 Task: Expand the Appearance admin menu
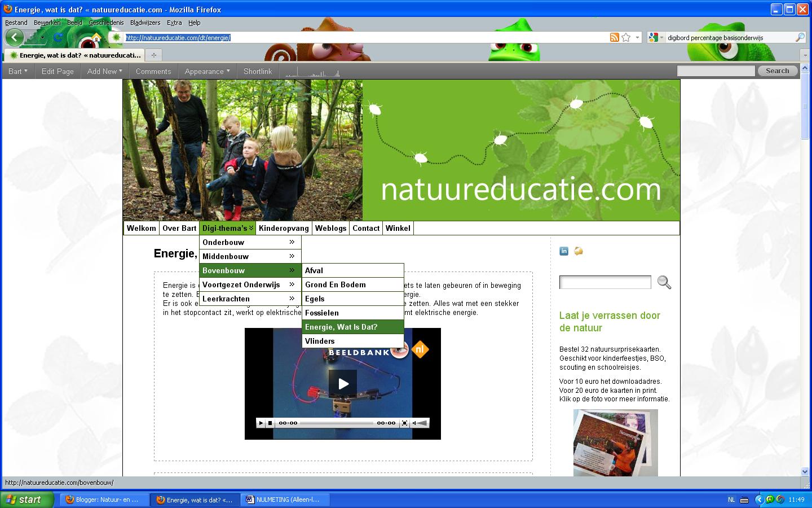[207, 71]
